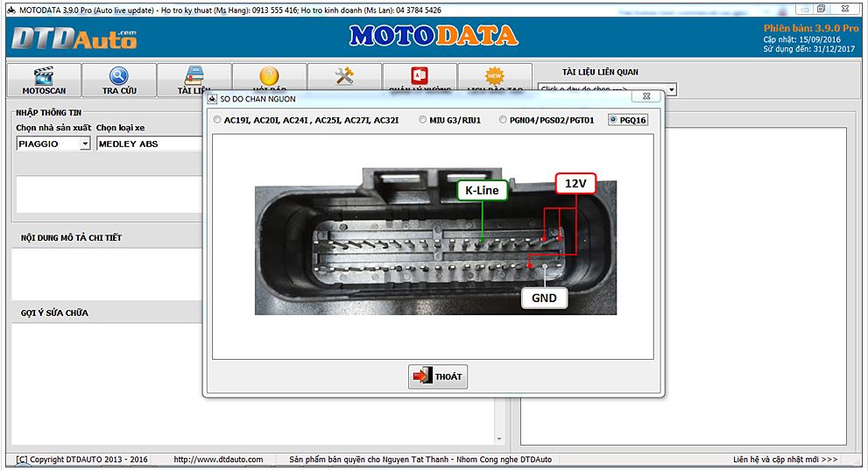
Task: Open the TRA CỨU search tool
Action: 119,81
